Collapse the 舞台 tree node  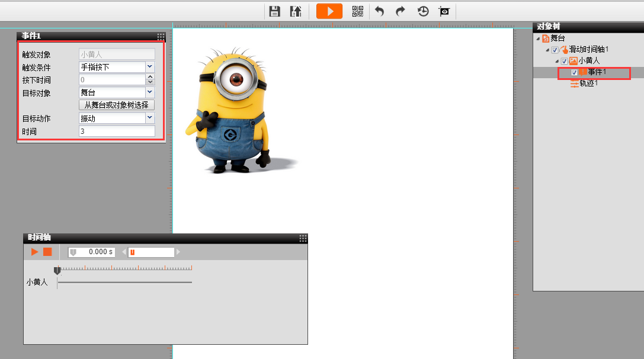point(538,39)
